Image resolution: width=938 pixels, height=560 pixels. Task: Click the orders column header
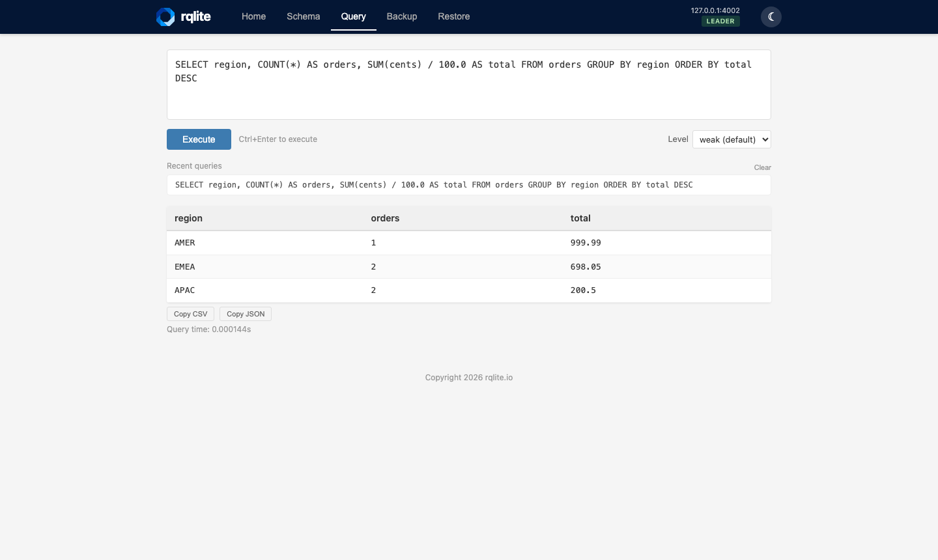click(385, 218)
